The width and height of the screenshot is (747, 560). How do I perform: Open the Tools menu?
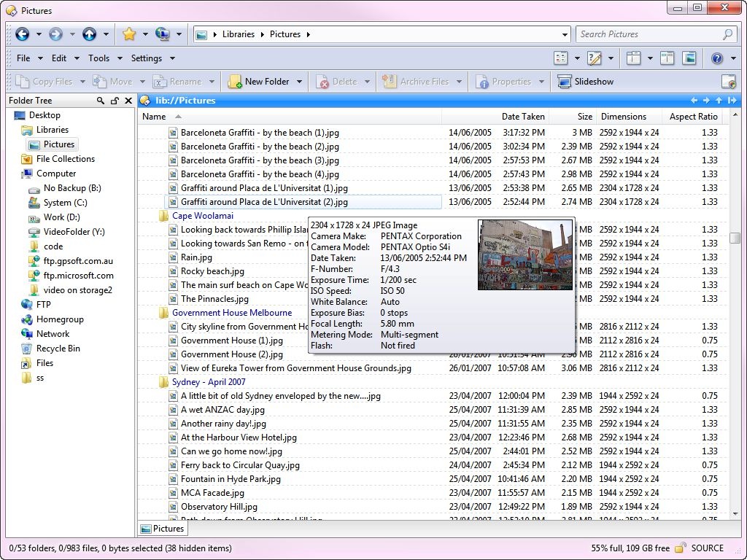point(101,58)
